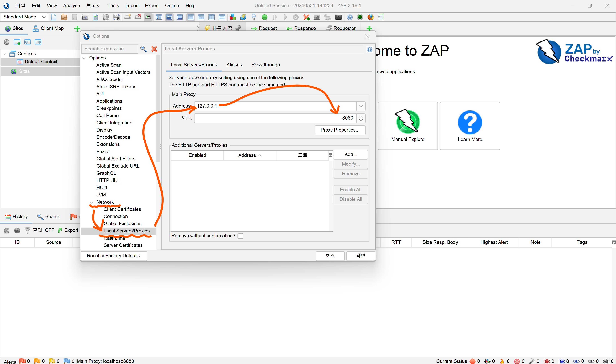Collapse the Network tree node
The width and height of the screenshot is (616, 364).
tap(91, 202)
